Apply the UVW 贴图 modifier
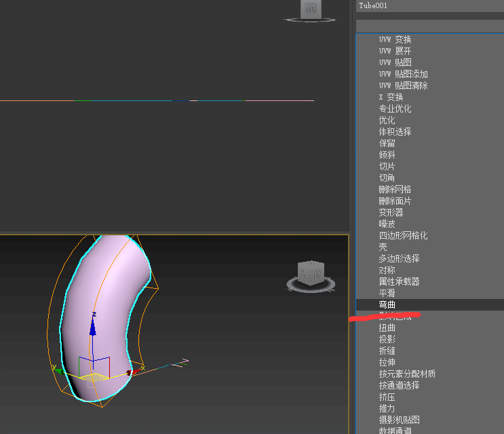This screenshot has width=504, height=434. 395,62
